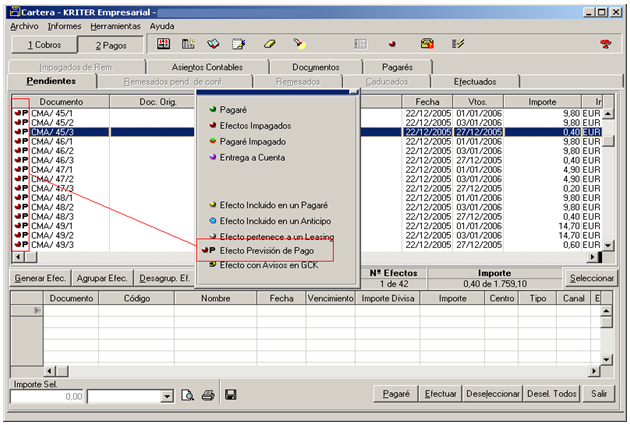This screenshot has width=630, height=425.
Task: Click the Importe Sel. amount field
Action: (47, 396)
